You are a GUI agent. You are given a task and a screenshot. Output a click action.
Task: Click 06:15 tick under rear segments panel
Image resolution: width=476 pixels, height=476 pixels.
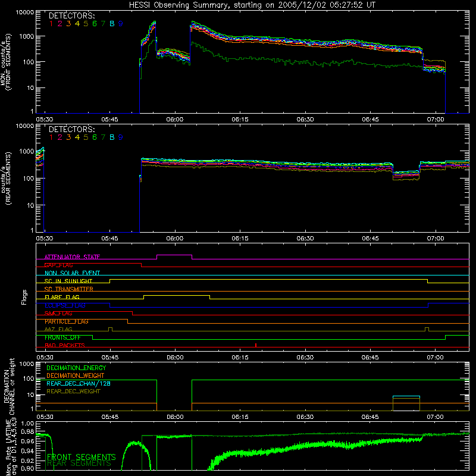[x=240, y=239]
